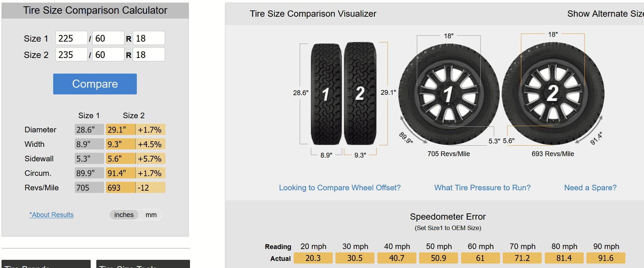Edit the Size 2 rim diameter field
The width and height of the screenshot is (644, 268).
[149, 54]
